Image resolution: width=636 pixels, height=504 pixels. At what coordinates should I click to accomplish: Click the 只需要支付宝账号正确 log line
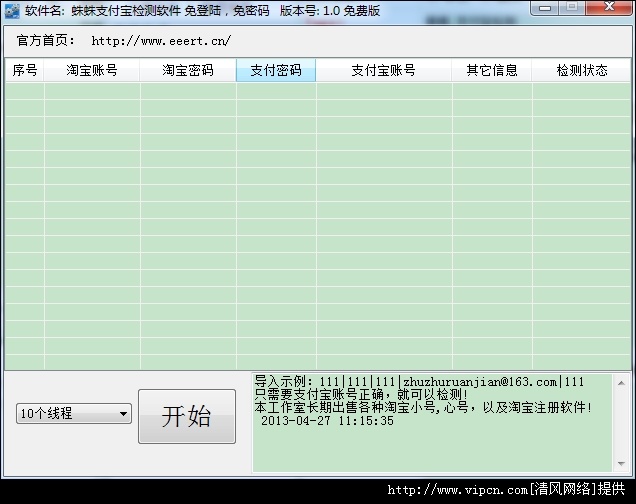pyautogui.click(x=361, y=394)
